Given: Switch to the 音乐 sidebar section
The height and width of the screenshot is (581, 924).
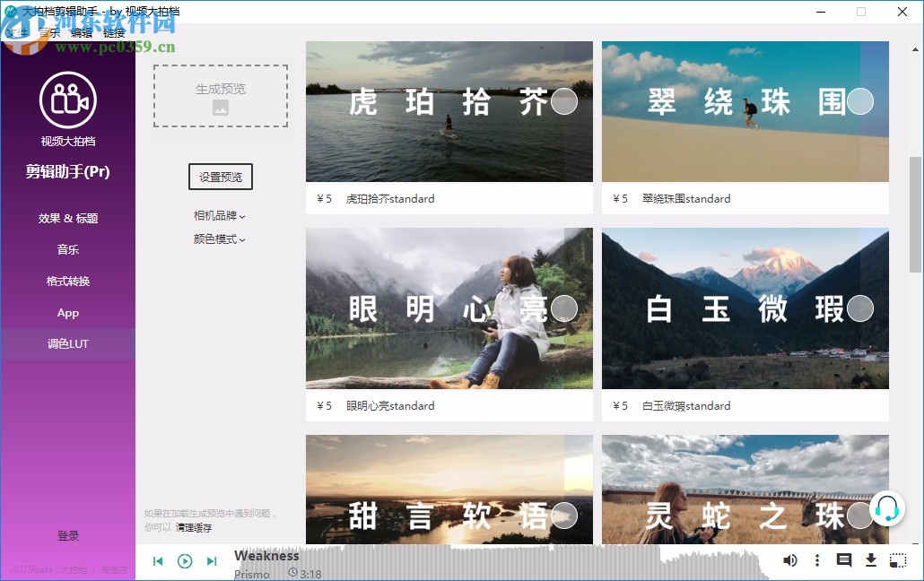Looking at the screenshot, I should pos(68,249).
